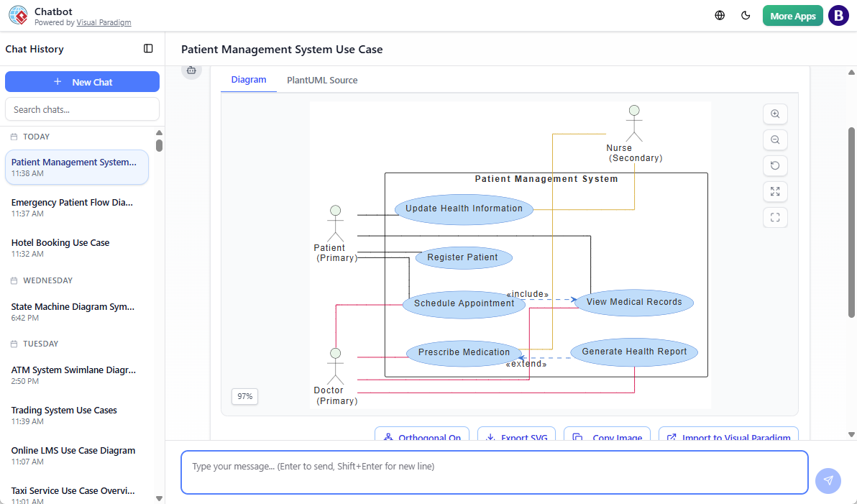Switch to the PlantUML Source tab
Screen dimensions: 857x504
click(x=322, y=80)
